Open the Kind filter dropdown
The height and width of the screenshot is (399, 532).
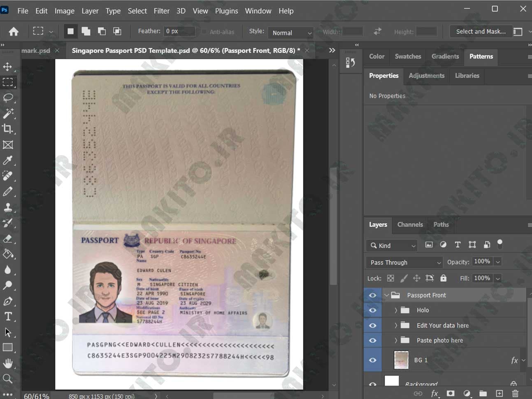coord(393,246)
